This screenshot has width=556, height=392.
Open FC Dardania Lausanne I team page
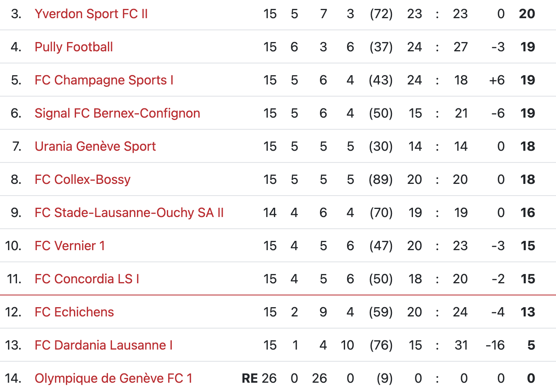(x=103, y=346)
